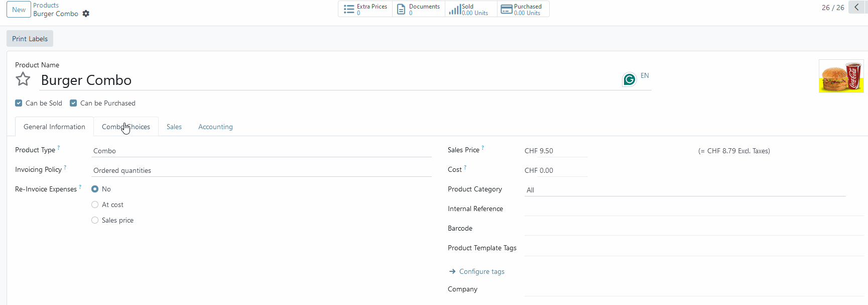Open Product Template Tags field
The width and height of the screenshot is (868, 305).
click(694, 248)
